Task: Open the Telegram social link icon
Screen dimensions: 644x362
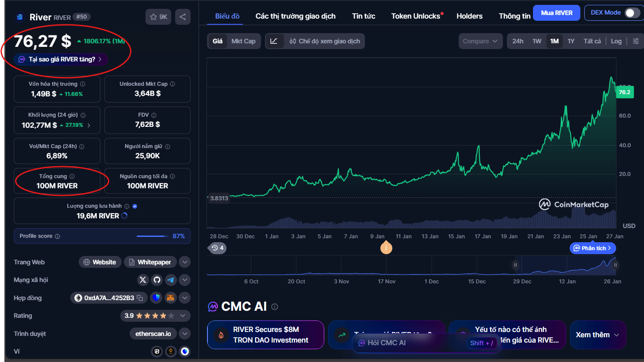Action: 170,280
